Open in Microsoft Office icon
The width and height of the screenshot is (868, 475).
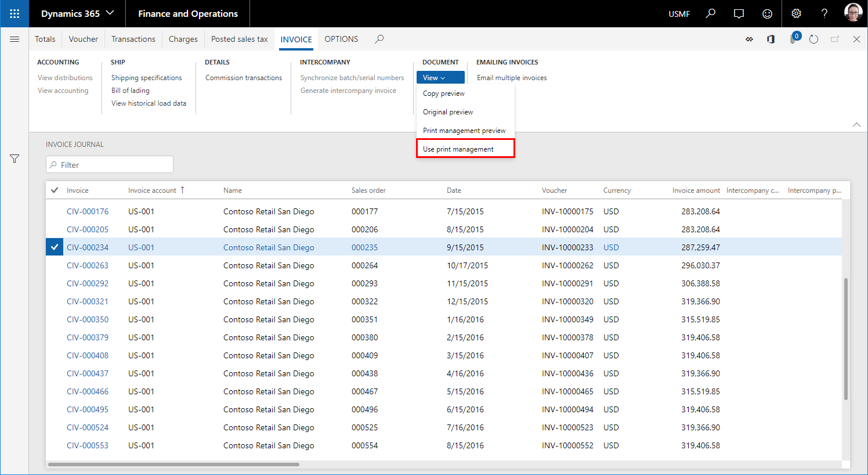(771, 39)
